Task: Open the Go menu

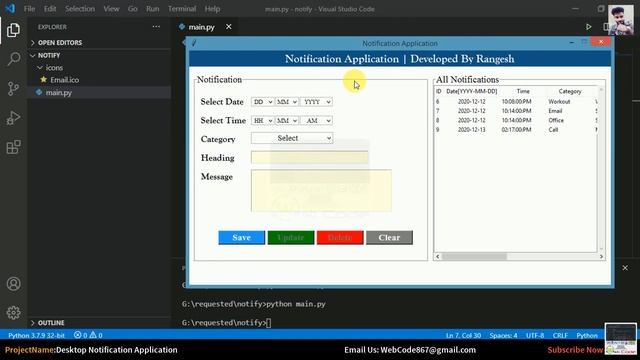Action: click(133, 9)
